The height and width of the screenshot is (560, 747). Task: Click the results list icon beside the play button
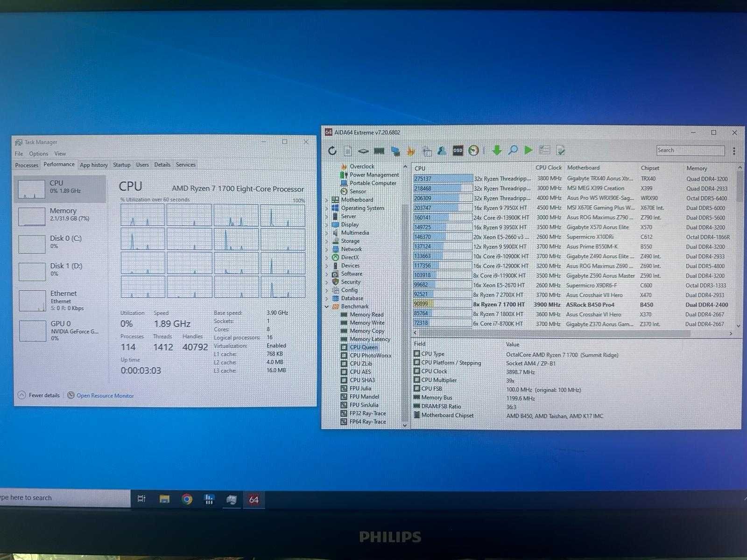[x=544, y=150]
